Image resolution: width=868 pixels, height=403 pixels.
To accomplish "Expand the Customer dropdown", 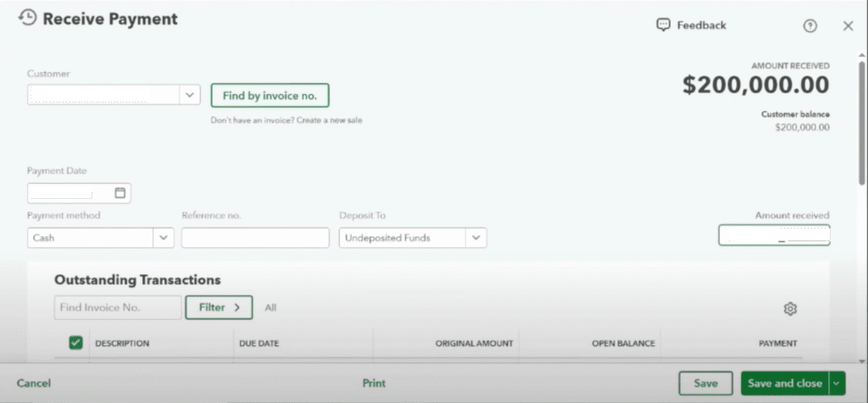I will [x=189, y=95].
